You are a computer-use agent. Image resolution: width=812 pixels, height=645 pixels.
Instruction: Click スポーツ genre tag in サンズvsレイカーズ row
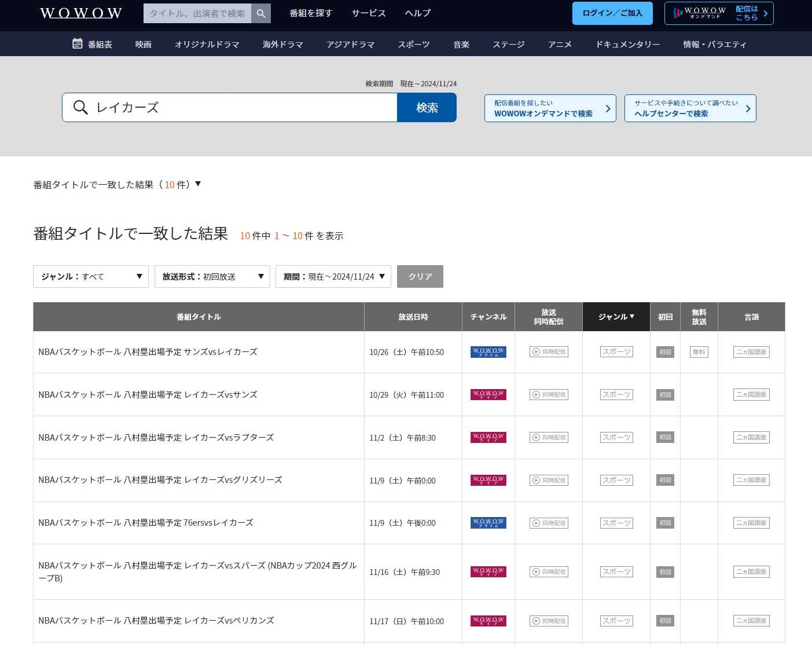pyautogui.click(x=616, y=352)
